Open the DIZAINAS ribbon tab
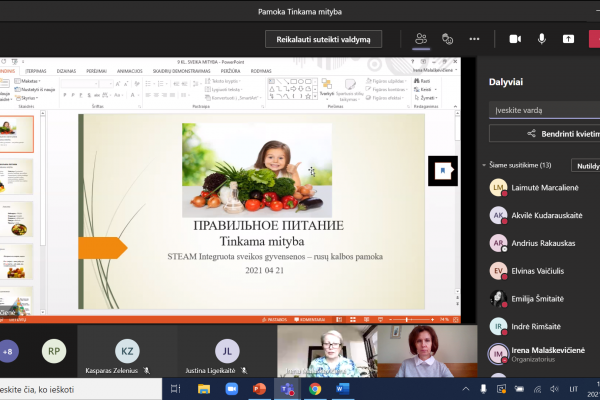 [66, 71]
